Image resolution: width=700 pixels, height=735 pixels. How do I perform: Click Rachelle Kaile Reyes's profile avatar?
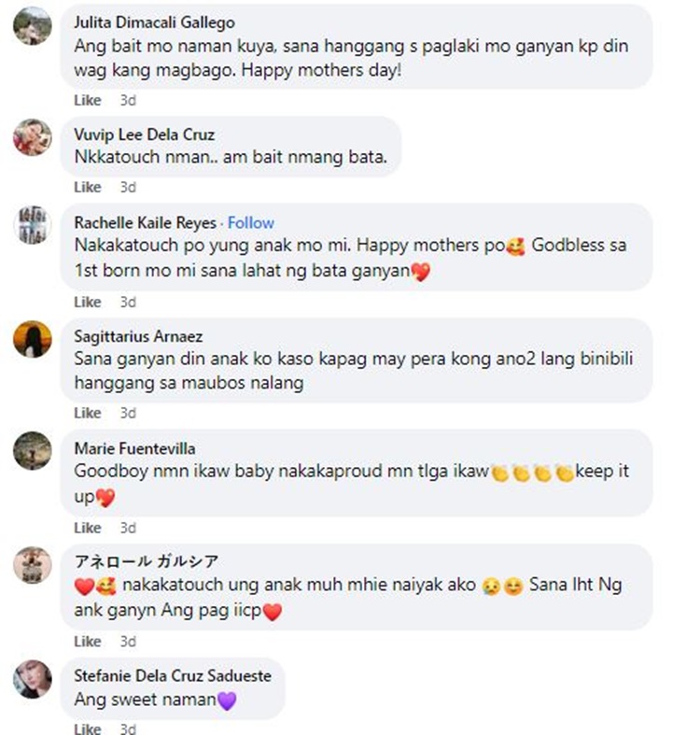pyautogui.click(x=33, y=225)
